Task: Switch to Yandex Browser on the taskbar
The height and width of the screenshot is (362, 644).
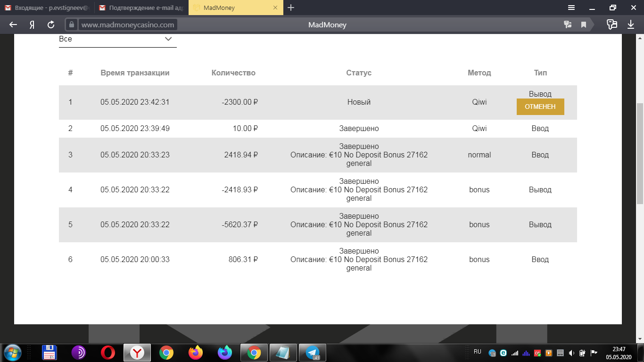Action: [137, 353]
